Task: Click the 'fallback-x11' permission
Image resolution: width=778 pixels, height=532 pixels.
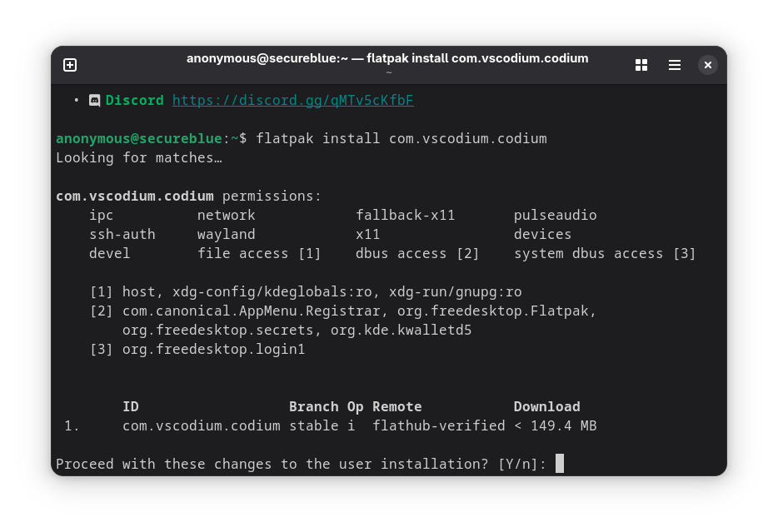Action: 406,215
